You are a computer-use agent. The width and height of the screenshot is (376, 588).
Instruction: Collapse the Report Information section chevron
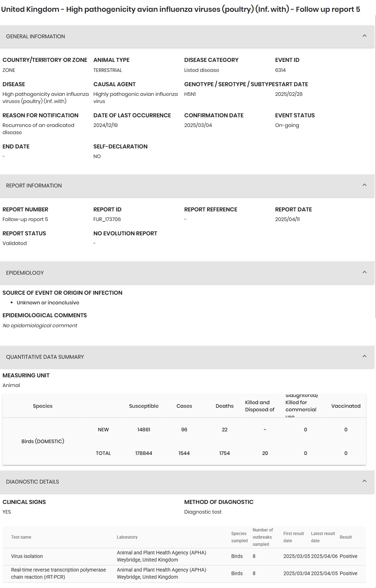coord(365,185)
